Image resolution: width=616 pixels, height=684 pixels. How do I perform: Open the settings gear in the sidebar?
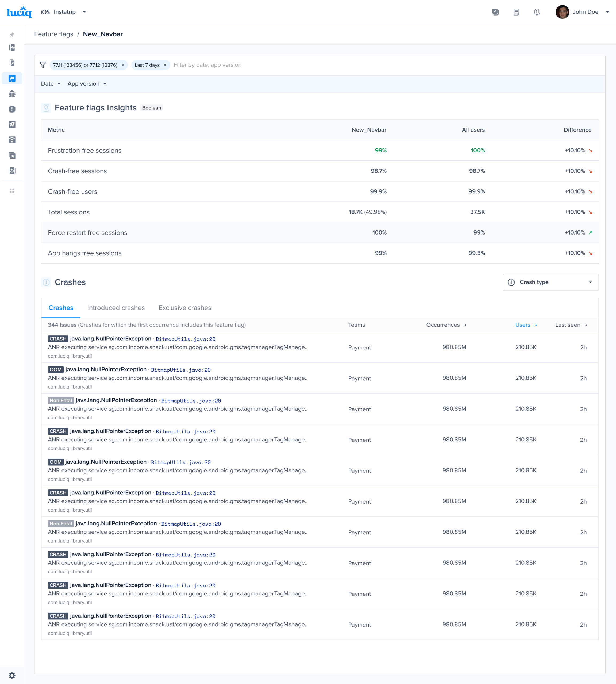click(x=12, y=675)
